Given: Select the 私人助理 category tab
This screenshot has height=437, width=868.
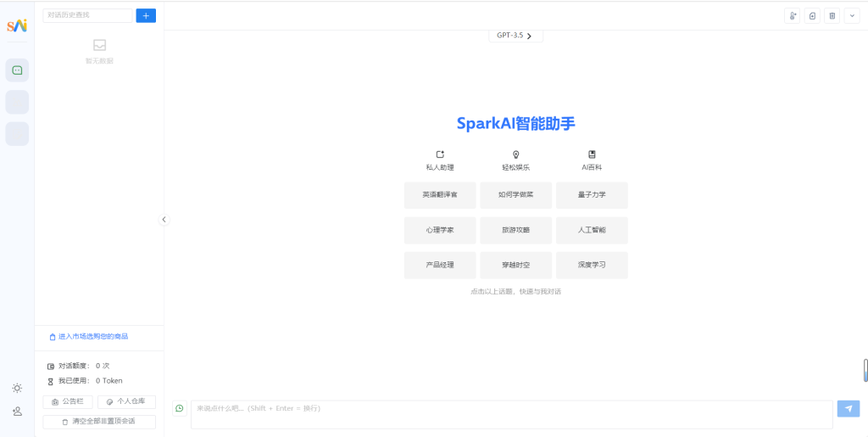Looking at the screenshot, I should (440, 160).
